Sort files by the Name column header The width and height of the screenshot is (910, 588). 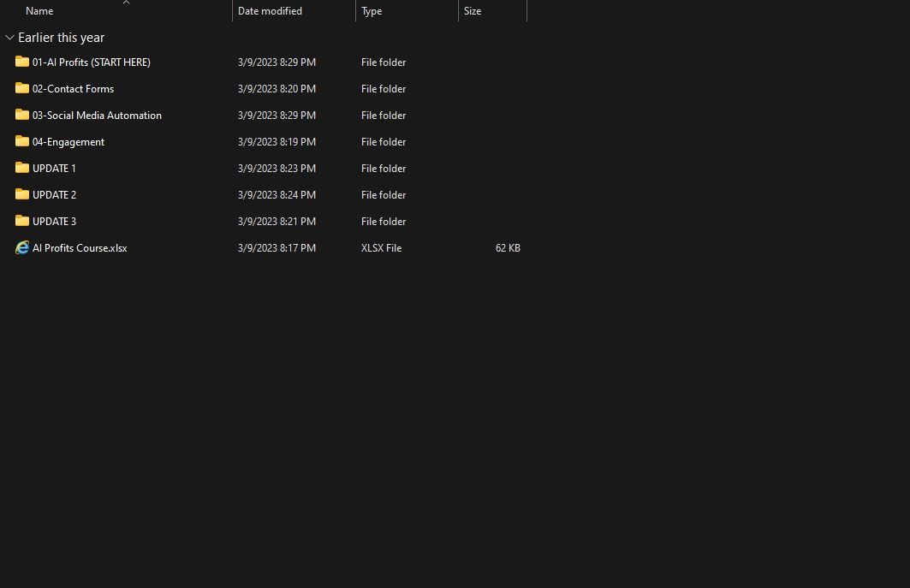pos(39,11)
